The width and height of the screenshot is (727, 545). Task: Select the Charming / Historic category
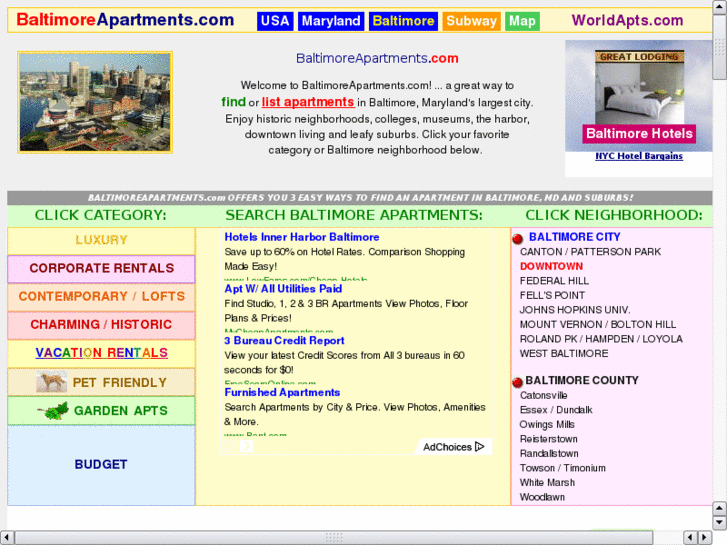[101, 325]
